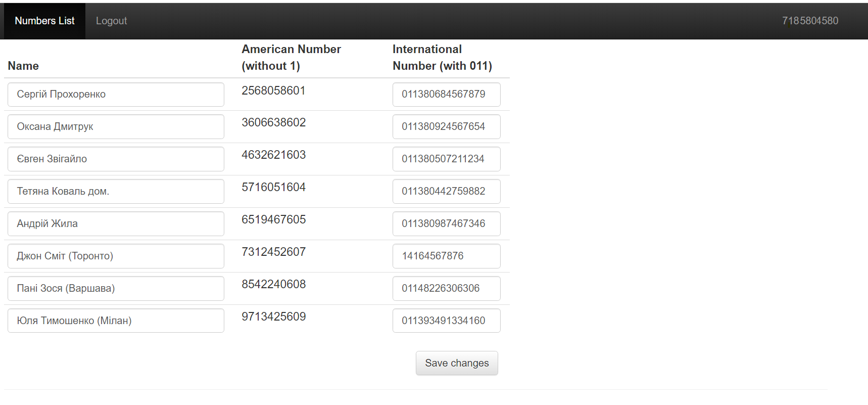Edit the name field Оксана Дмитрук
The height and width of the screenshot is (405, 868).
[x=116, y=127]
